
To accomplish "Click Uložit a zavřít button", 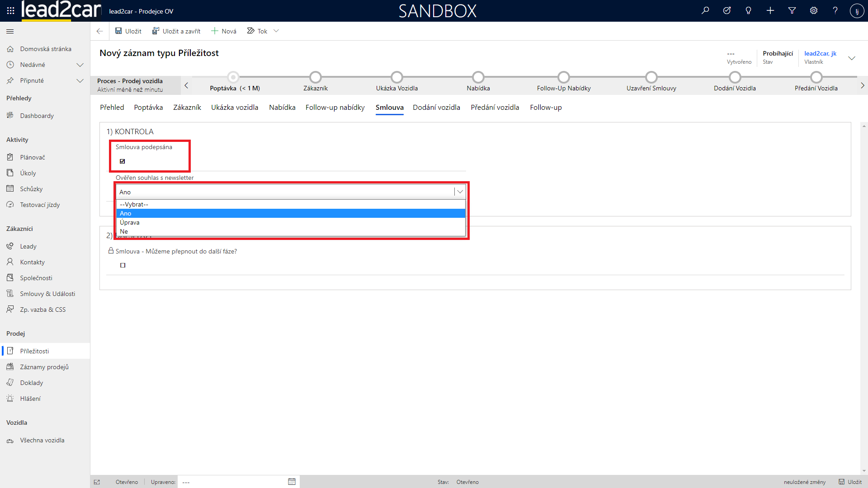I will [x=176, y=31].
